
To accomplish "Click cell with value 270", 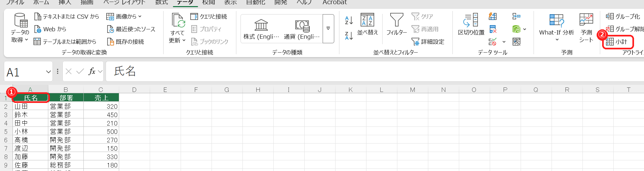I will point(101,140).
